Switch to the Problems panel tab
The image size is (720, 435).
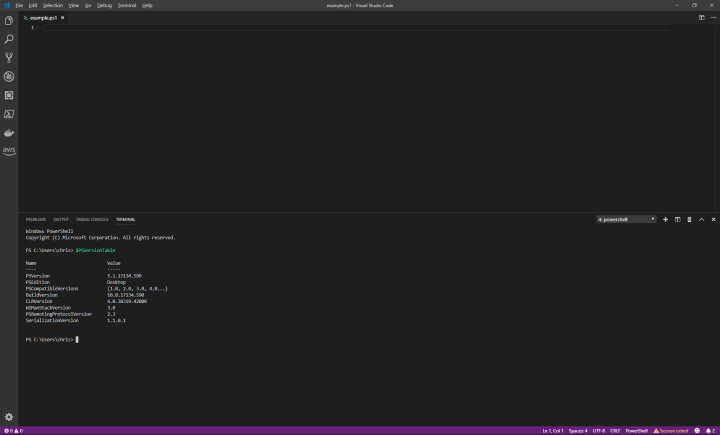tap(36, 219)
